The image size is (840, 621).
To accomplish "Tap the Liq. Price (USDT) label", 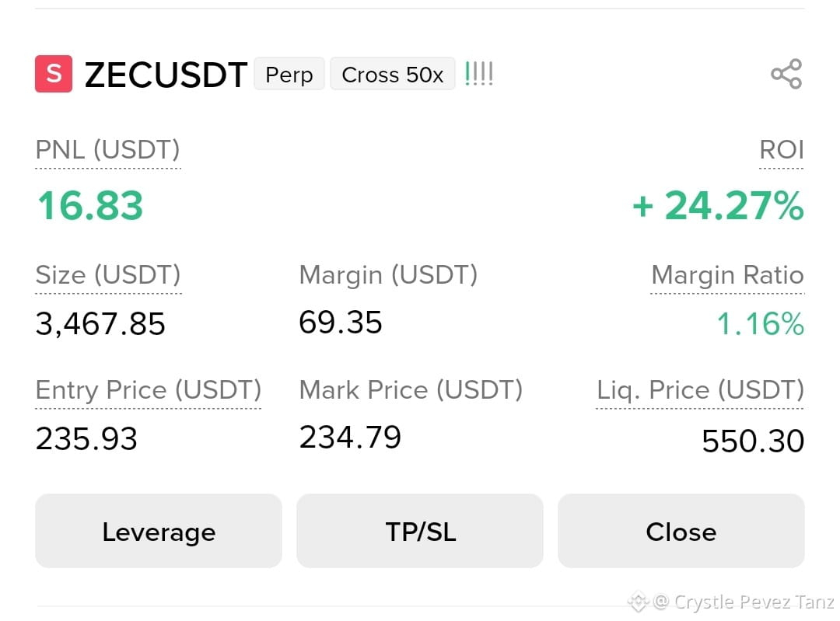I will tap(700, 390).
